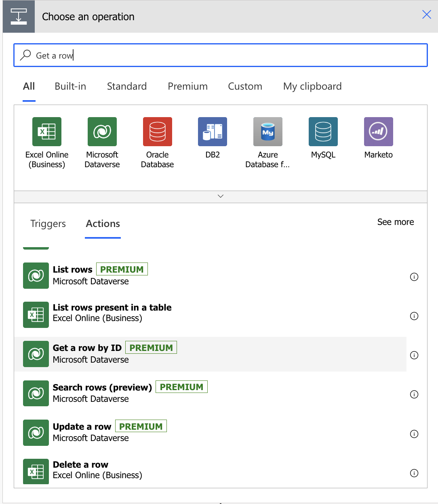Click the PREMIUM badge next to List rows
The image size is (438, 504).
coord(122,269)
